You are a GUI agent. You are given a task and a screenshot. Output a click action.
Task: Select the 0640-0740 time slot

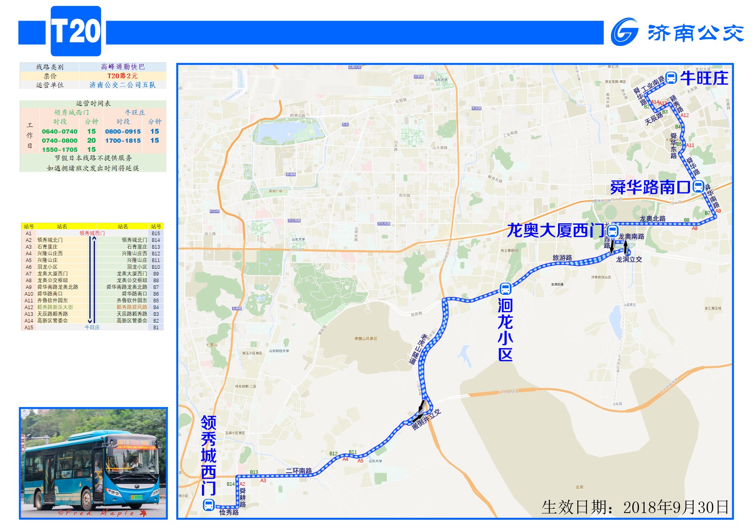click(x=60, y=131)
